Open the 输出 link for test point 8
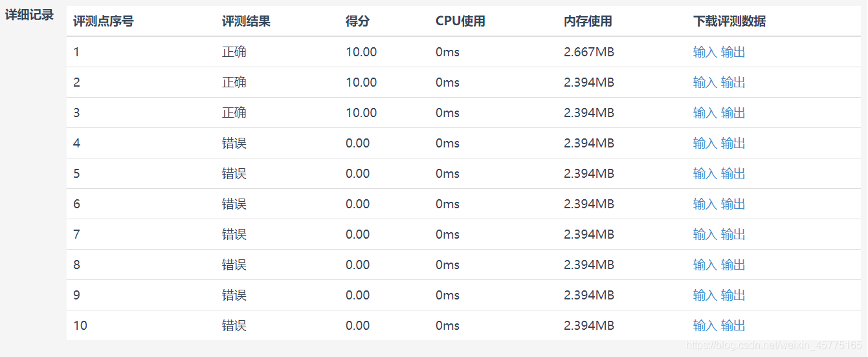Screen dimensions: 868x357 coord(733,265)
